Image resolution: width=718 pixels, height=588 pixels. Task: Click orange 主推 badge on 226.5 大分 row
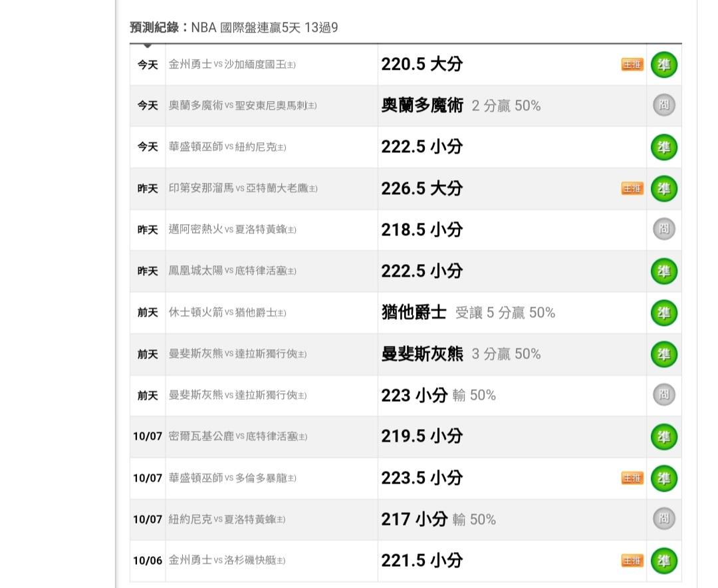coord(632,188)
